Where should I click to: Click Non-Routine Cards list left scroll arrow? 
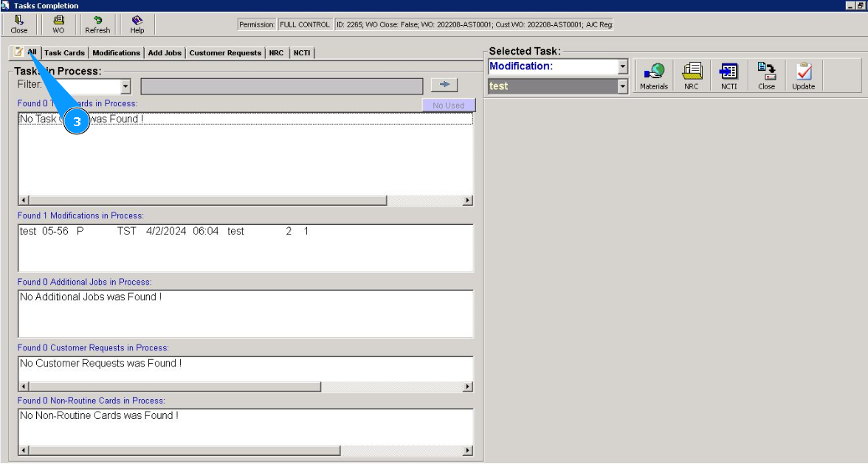(24, 451)
